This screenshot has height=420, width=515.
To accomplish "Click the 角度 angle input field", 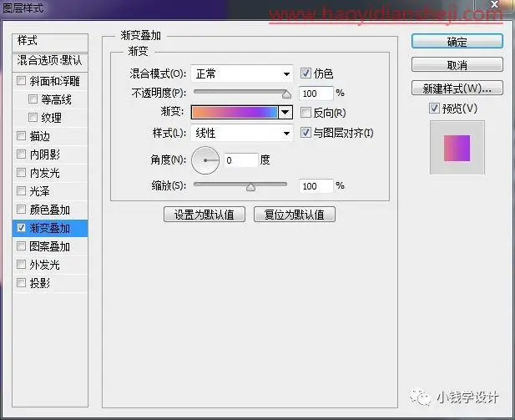I will (241, 160).
